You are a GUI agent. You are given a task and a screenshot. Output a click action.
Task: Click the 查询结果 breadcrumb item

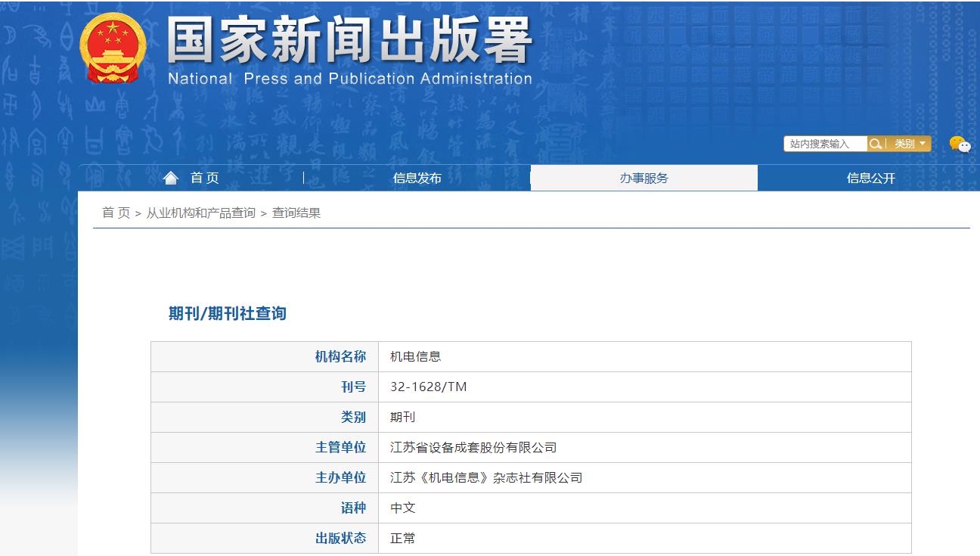[x=296, y=213]
